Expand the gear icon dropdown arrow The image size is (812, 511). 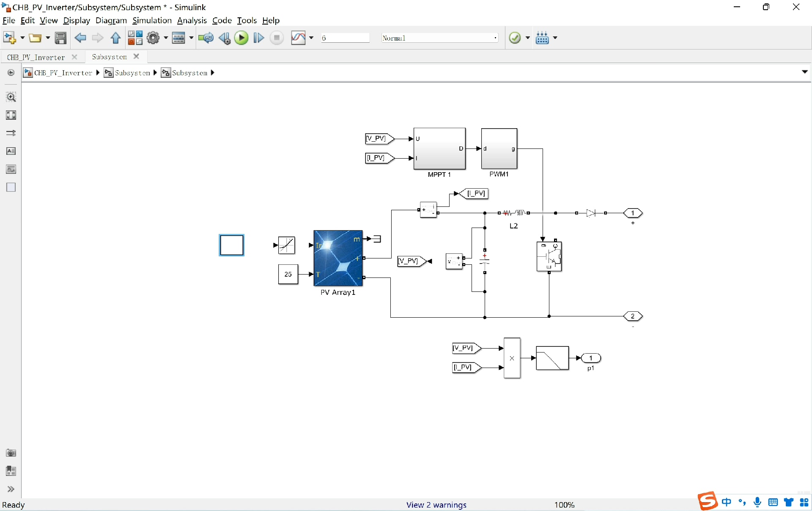coord(166,38)
